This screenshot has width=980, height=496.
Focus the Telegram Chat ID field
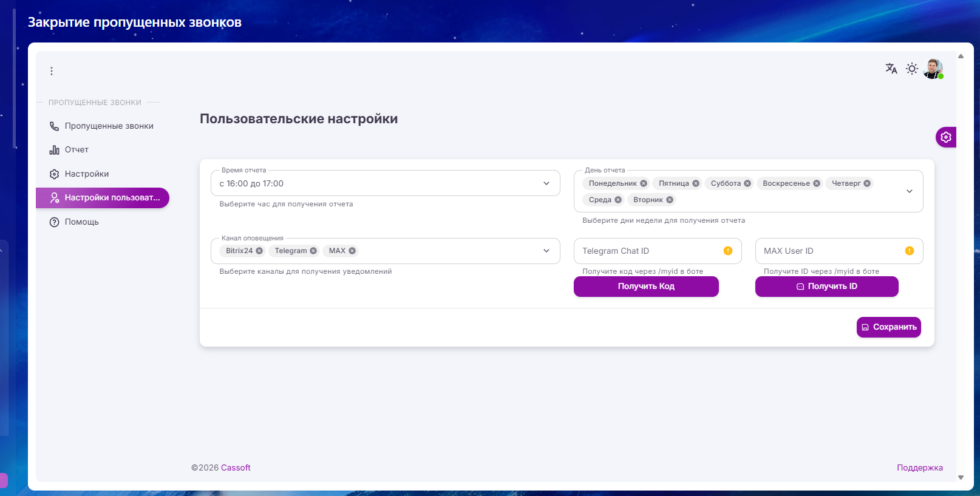pyautogui.click(x=650, y=251)
